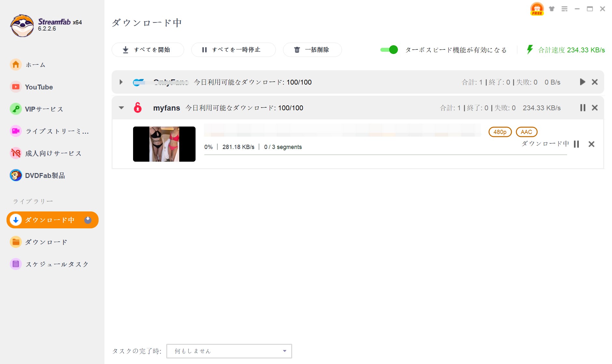Screen dimensions: 612x364
Task: Pause the individual downloading video
Action: [x=577, y=144]
